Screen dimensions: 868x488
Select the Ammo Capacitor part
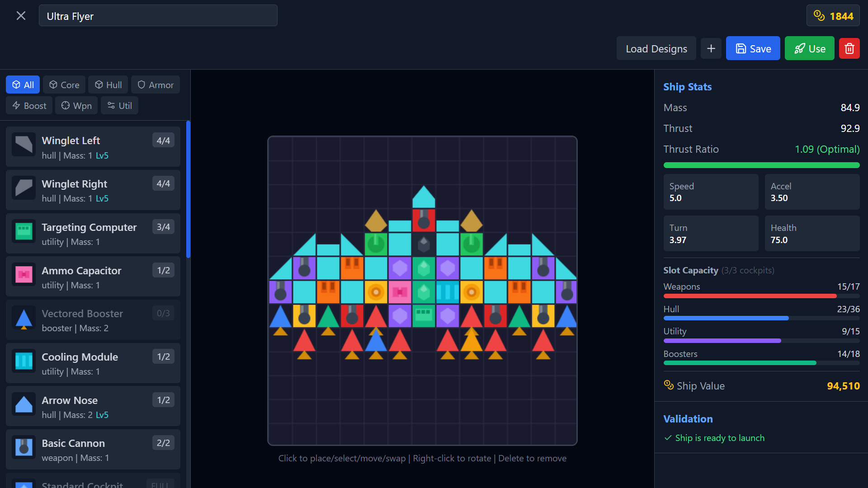pyautogui.click(x=92, y=276)
